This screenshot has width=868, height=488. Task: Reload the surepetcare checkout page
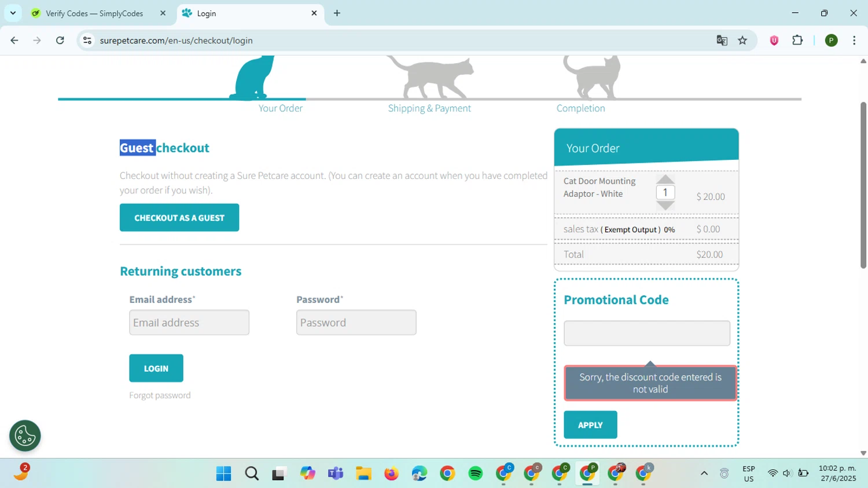pos(60,41)
